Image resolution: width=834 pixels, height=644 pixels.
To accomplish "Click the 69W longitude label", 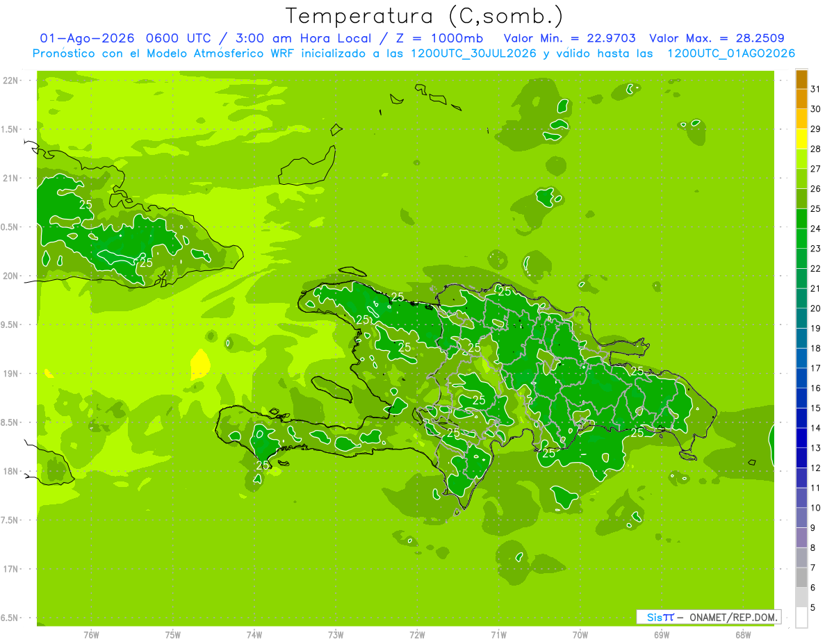I will 662,634.
